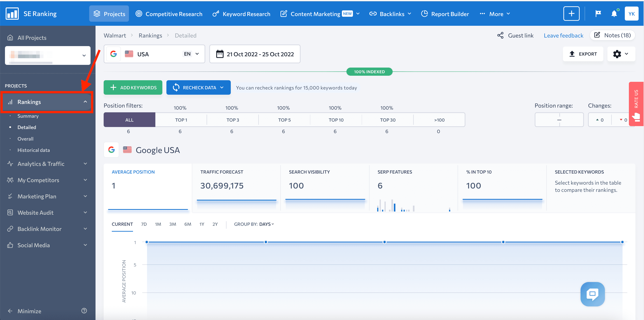The height and width of the screenshot is (320, 644).
Task: Switch chart period to 7D
Action: pyautogui.click(x=144, y=224)
